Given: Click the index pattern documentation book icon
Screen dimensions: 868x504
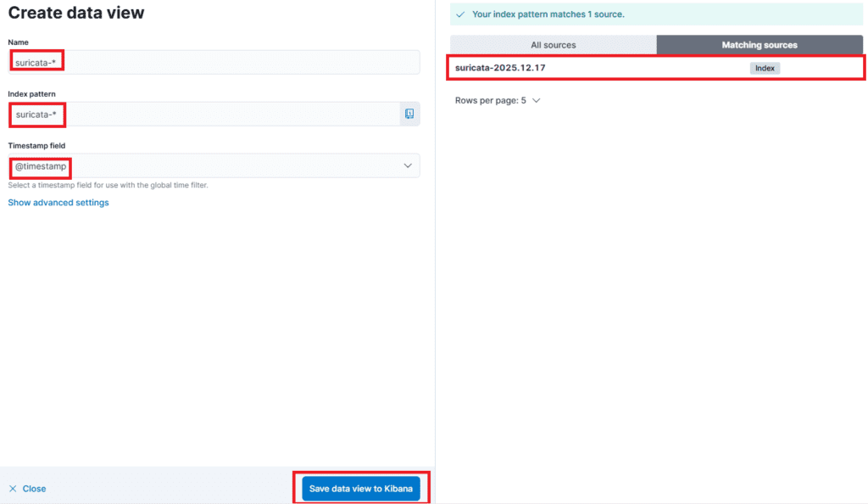Looking at the screenshot, I should coord(409,114).
